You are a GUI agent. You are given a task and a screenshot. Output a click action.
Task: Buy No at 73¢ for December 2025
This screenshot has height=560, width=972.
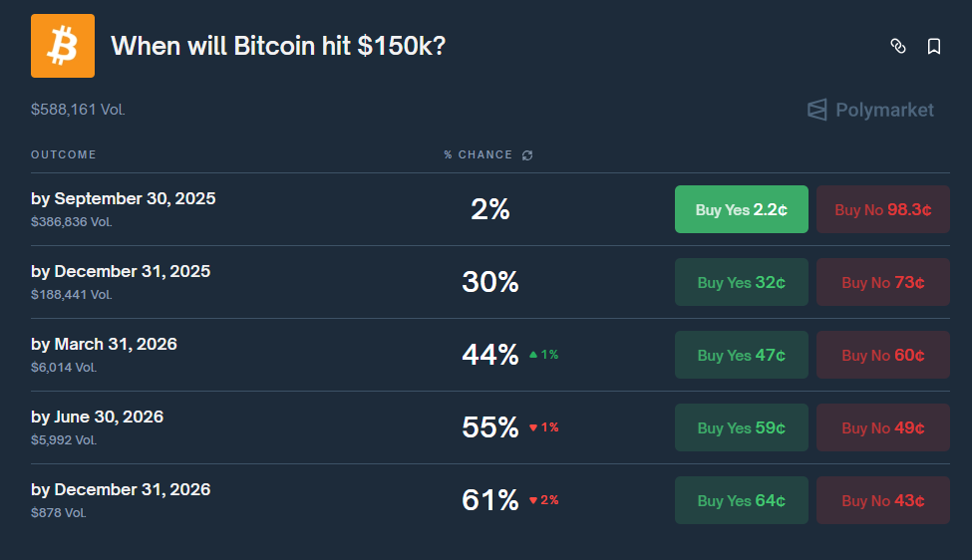coord(882,282)
